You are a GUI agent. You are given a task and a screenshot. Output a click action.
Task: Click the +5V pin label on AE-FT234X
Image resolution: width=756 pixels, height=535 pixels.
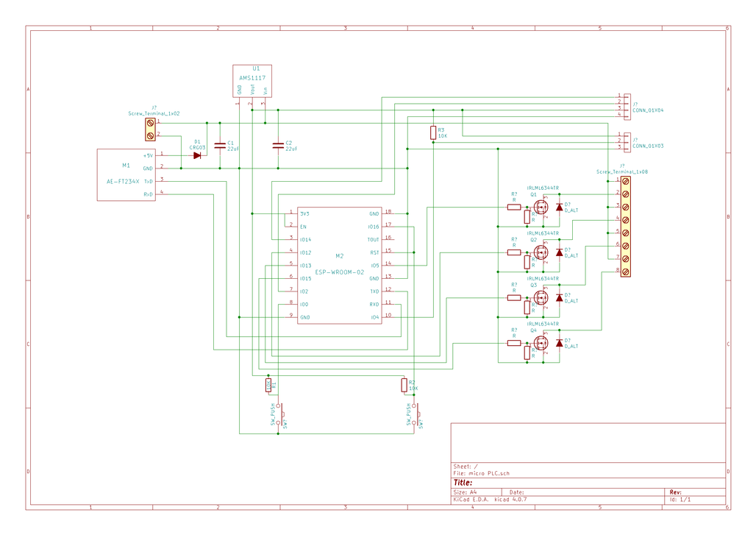coord(148,156)
